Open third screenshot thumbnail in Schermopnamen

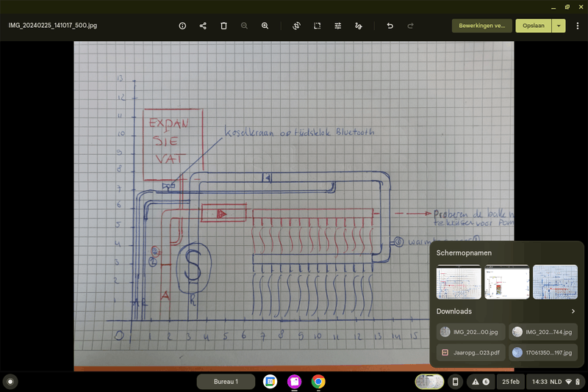555,282
